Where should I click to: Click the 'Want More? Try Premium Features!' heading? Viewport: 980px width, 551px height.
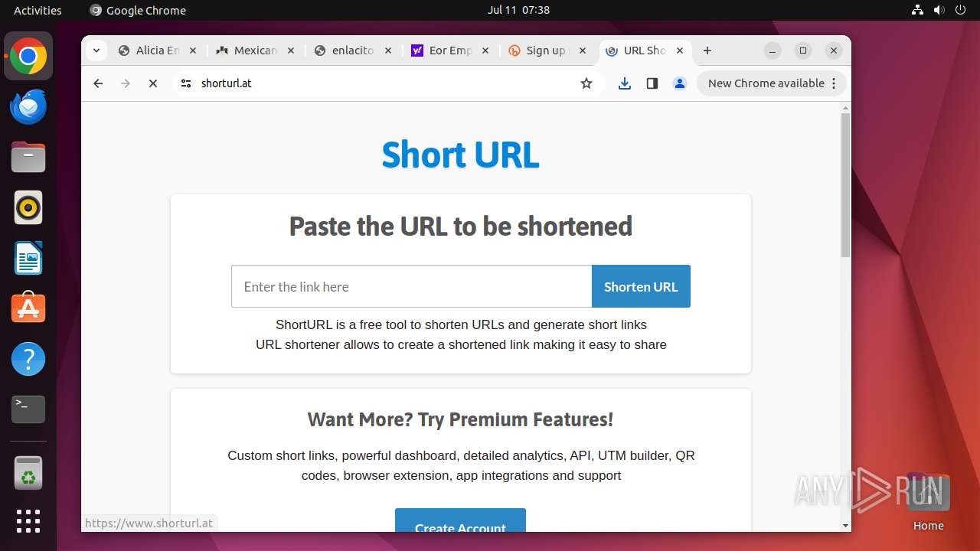tap(460, 419)
